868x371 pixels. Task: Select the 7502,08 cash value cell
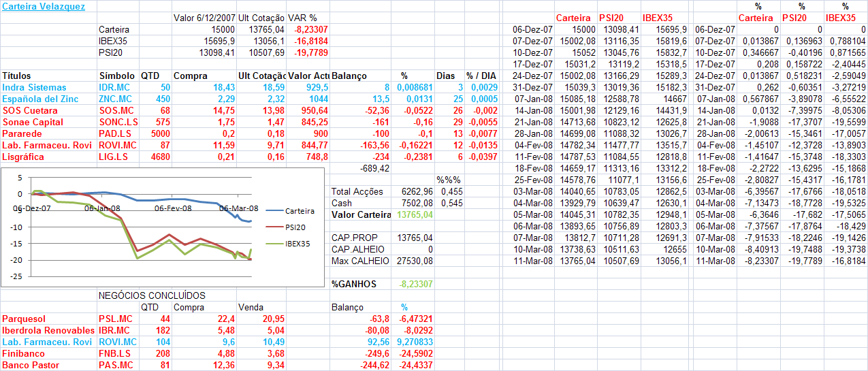point(418,203)
